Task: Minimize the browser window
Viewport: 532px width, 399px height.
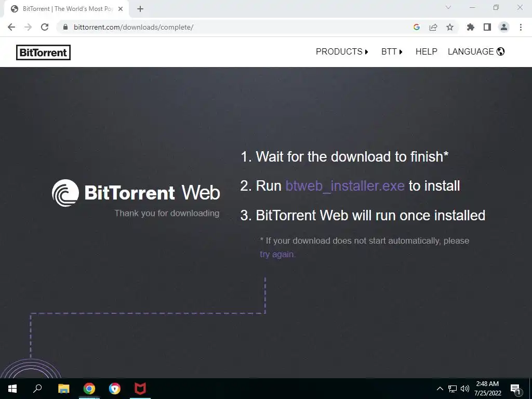Action: point(472,7)
